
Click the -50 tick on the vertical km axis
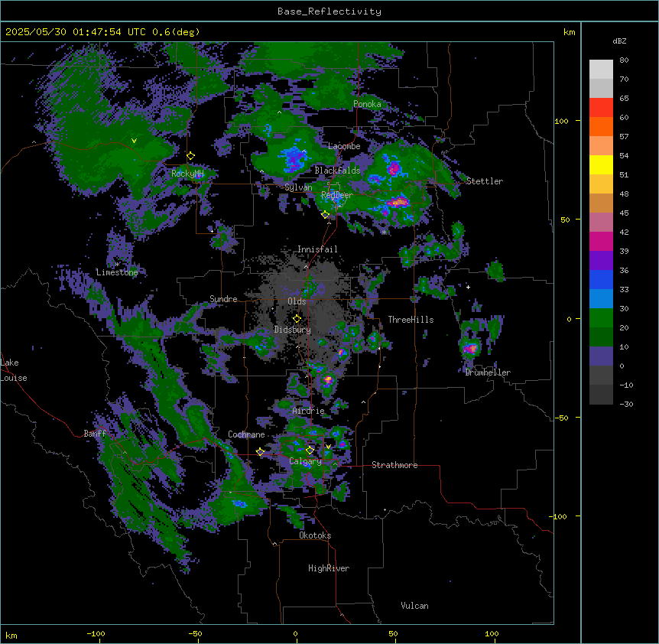tap(561, 418)
